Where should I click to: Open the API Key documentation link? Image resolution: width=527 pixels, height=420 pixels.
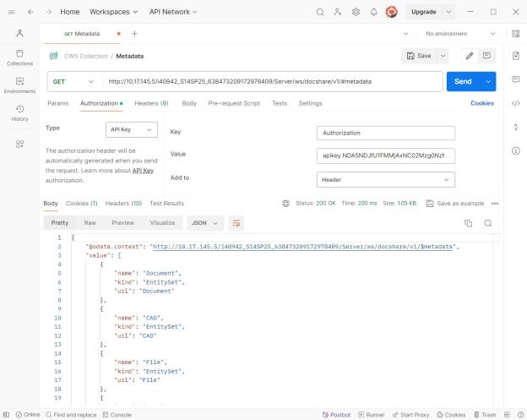pos(143,171)
